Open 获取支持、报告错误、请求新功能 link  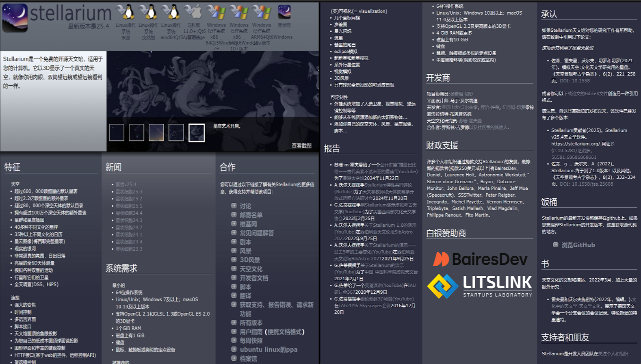point(277,309)
